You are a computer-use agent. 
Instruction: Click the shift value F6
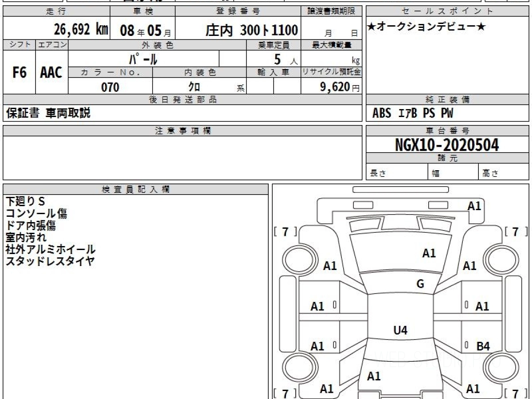(x=19, y=73)
